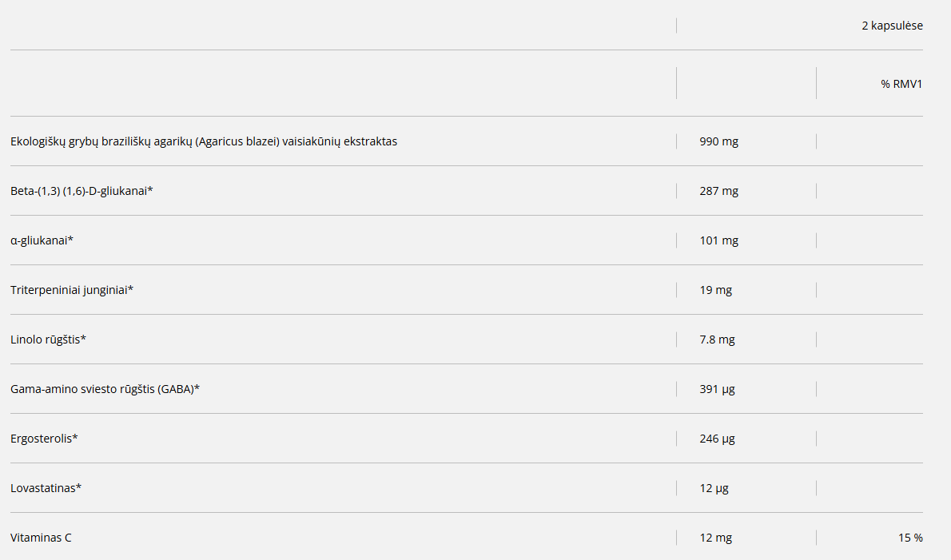Click the 12 µg Lovastatinas amount
The width and height of the screenshot is (951, 560).
(x=714, y=488)
